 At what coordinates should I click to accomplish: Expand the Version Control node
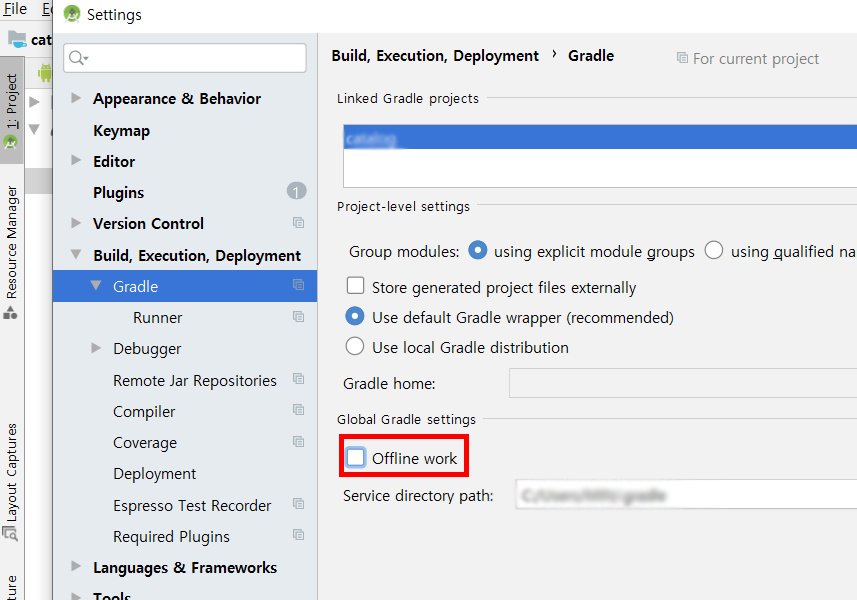click(x=76, y=223)
